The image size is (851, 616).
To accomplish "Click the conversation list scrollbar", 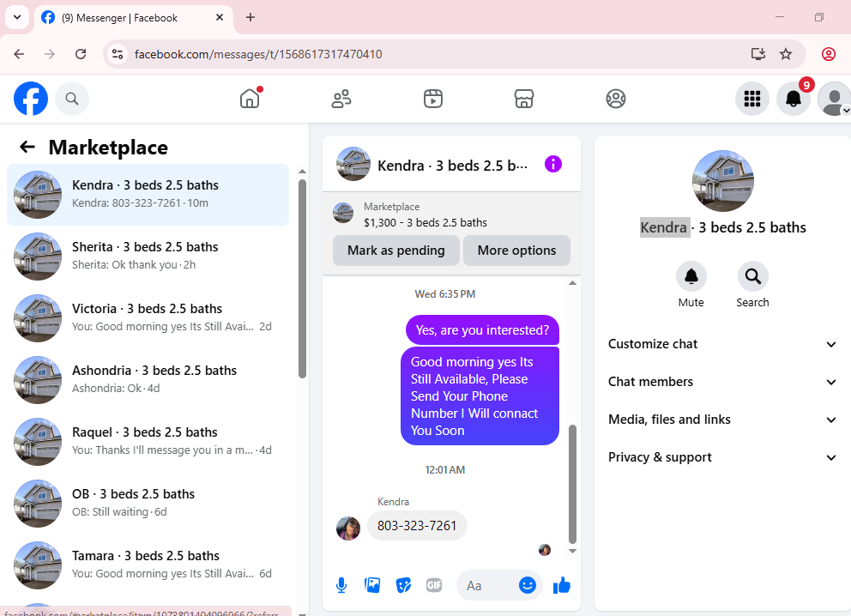I will tap(302, 279).
